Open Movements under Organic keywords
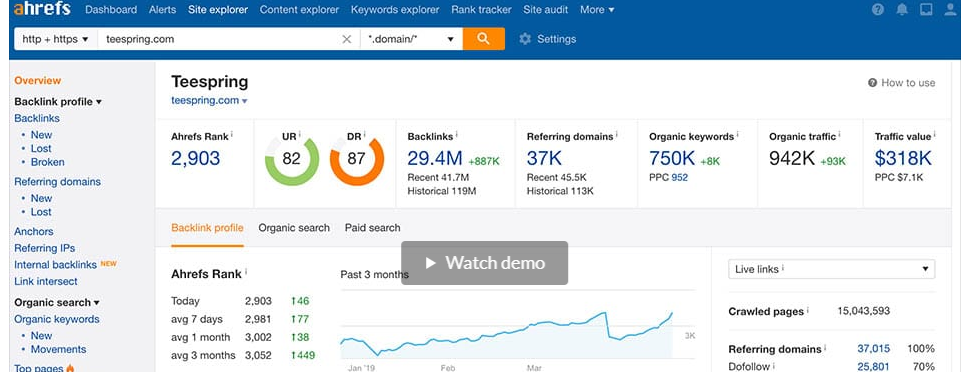Image resolution: width=962 pixels, height=372 pixels. 58,349
